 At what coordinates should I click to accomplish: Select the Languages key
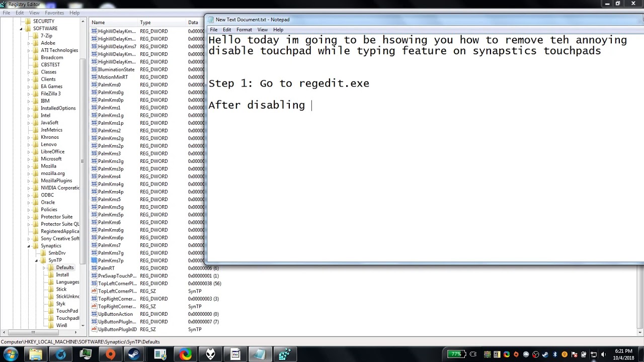67,282
